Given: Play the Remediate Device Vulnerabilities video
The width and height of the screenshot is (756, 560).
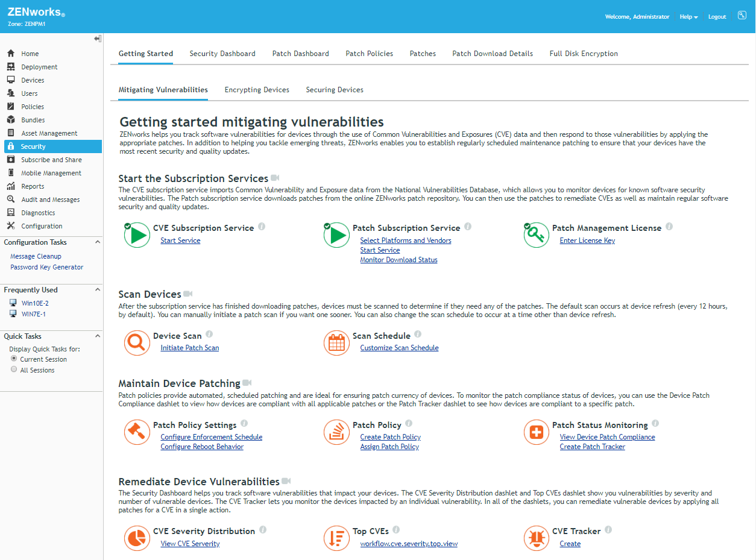Looking at the screenshot, I should [x=286, y=481].
